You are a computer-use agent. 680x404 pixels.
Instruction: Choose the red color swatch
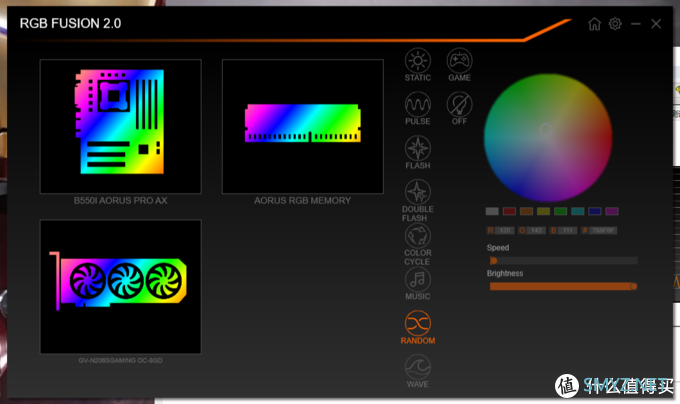pyautogui.click(x=509, y=211)
